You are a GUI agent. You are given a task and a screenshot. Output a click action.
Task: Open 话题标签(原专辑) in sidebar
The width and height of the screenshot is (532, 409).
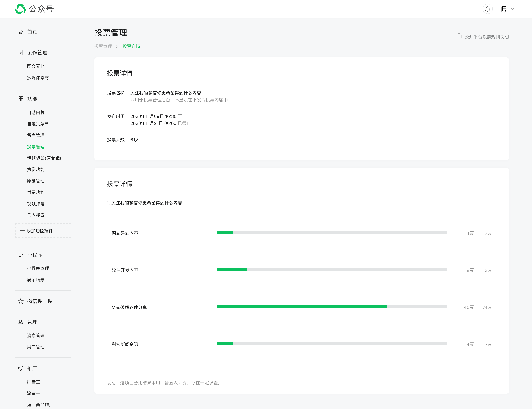coord(44,158)
